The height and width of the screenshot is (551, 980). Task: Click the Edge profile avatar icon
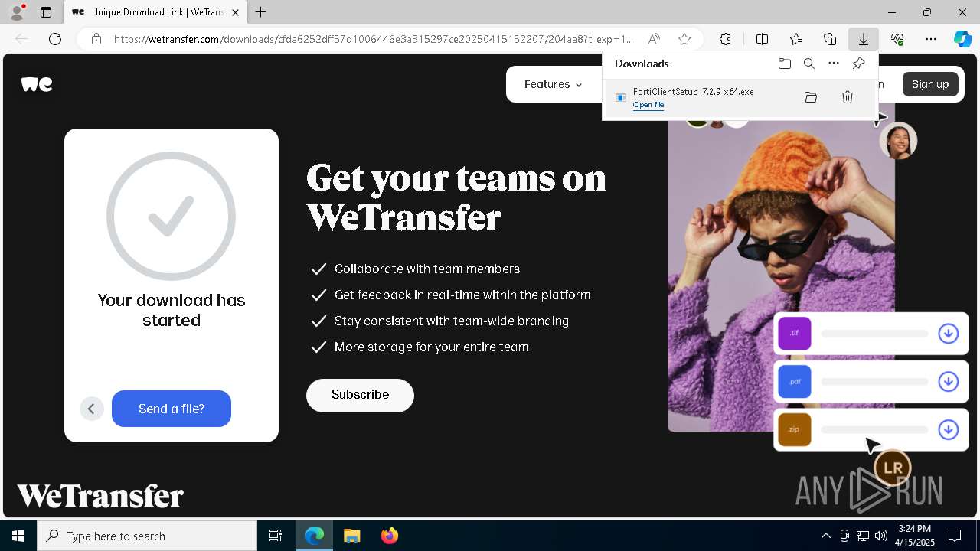point(17,12)
